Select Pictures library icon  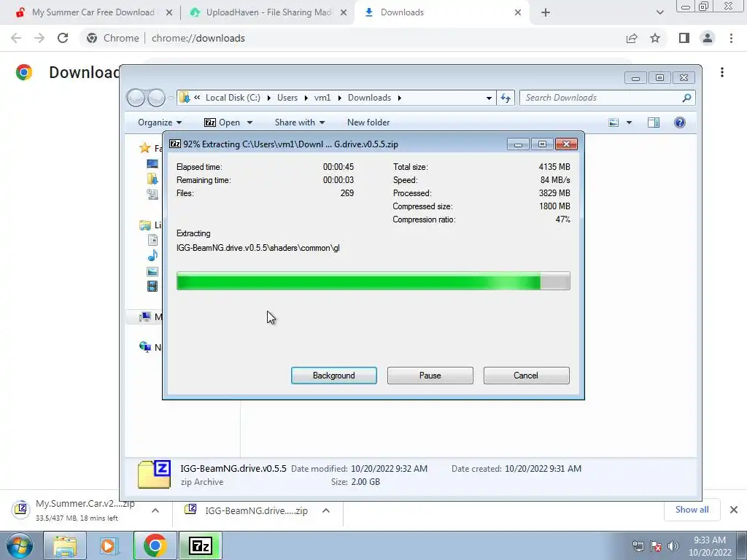[x=152, y=271]
